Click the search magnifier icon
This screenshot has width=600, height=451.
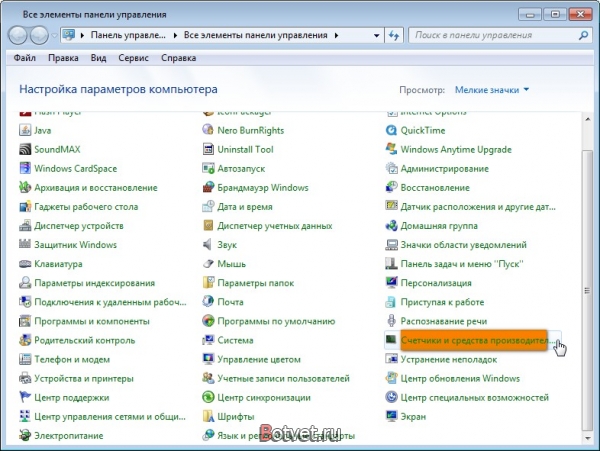point(583,35)
